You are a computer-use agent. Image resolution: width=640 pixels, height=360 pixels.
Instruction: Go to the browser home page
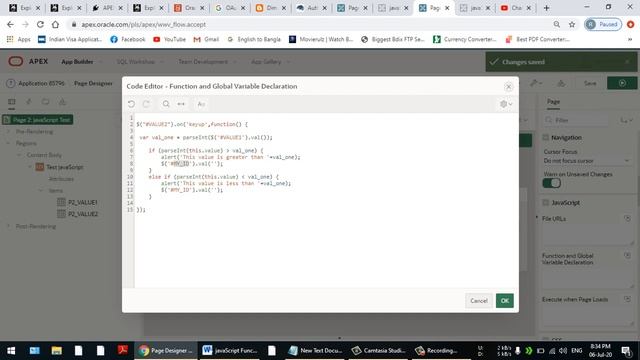point(56,24)
